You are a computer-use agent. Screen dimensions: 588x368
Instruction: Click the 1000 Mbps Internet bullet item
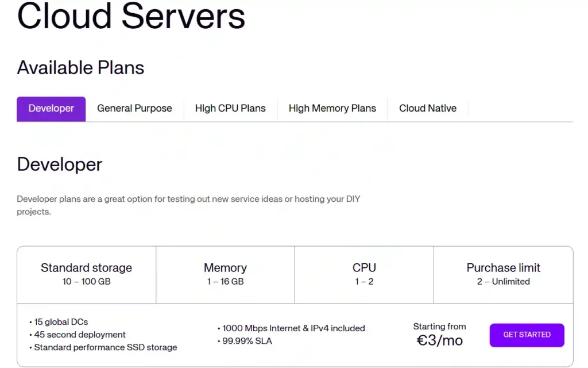pos(293,328)
